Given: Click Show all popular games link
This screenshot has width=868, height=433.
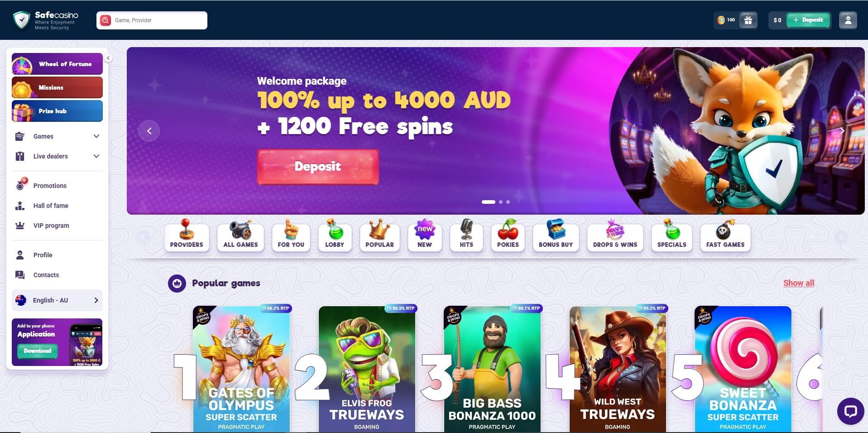Looking at the screenshot, I should point(799,283).
